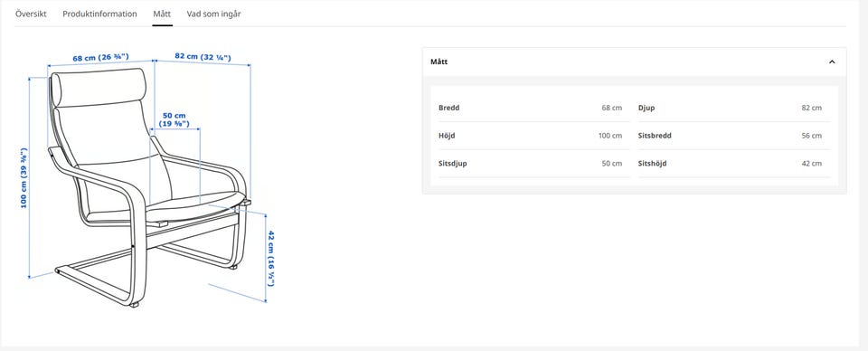The height and width of the screenshot is (351, 868).
Task: Click the Sitsdjup row label
Action: pos(453,164)
